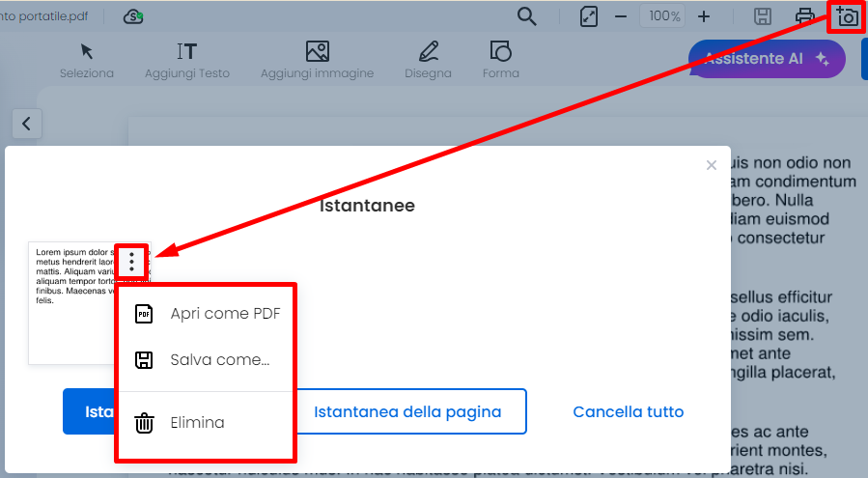Zoom in with the plus button
The width and height of the screenshot is (868, 478).
[x=704, y=16]
